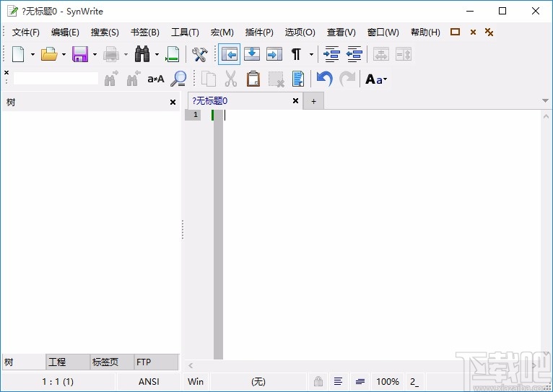The width and height of the screenshot is (553, 392).
Task: Click the Select all document icon
Action: click(x=298, y=79)
